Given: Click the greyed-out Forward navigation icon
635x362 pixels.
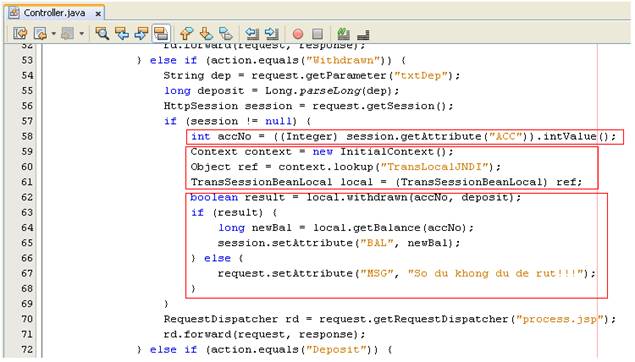Looking at the screenshot, I should (68, 34).
